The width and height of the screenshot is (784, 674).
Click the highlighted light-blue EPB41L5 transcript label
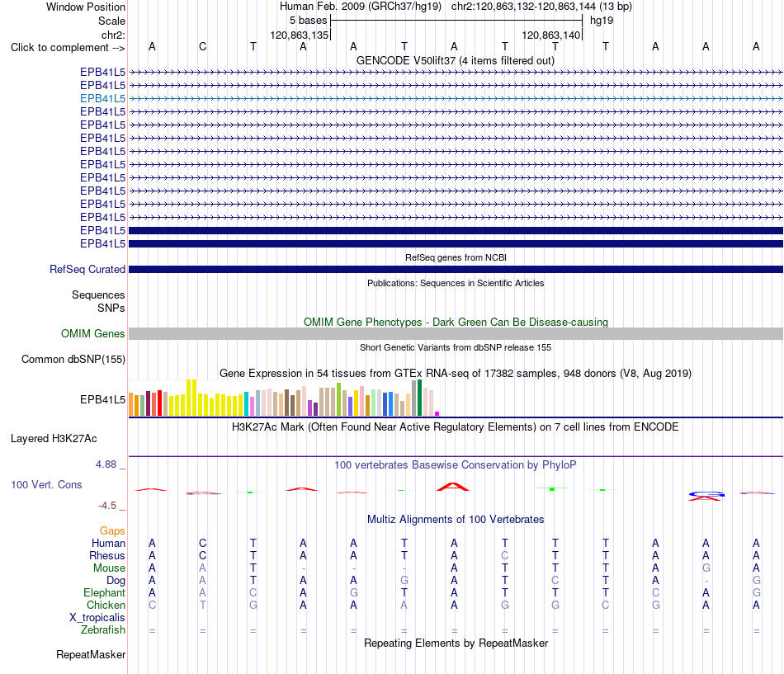coord(102,98)
